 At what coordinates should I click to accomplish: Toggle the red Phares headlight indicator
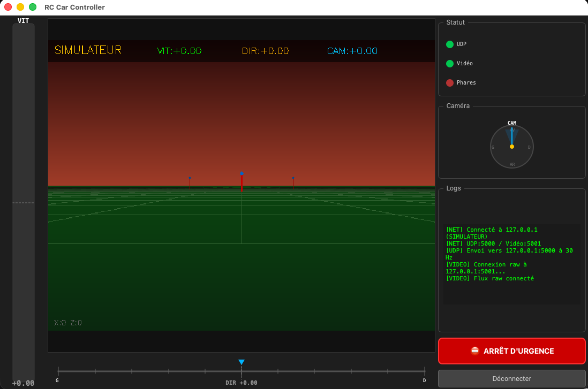pyautogui.click(x=450, y=83)
